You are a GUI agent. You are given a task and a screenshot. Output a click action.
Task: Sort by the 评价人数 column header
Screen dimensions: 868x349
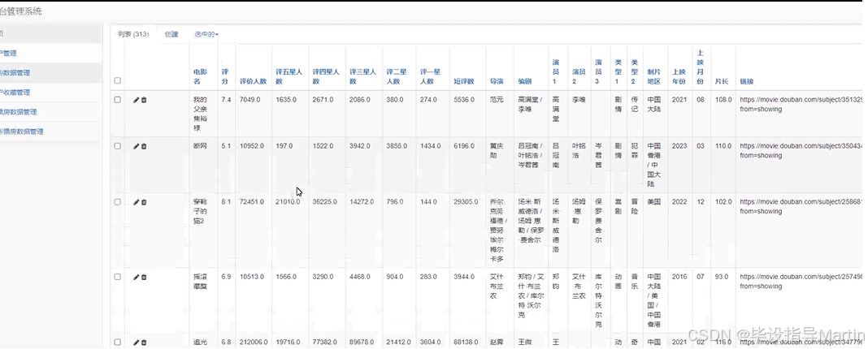point(253,81)
